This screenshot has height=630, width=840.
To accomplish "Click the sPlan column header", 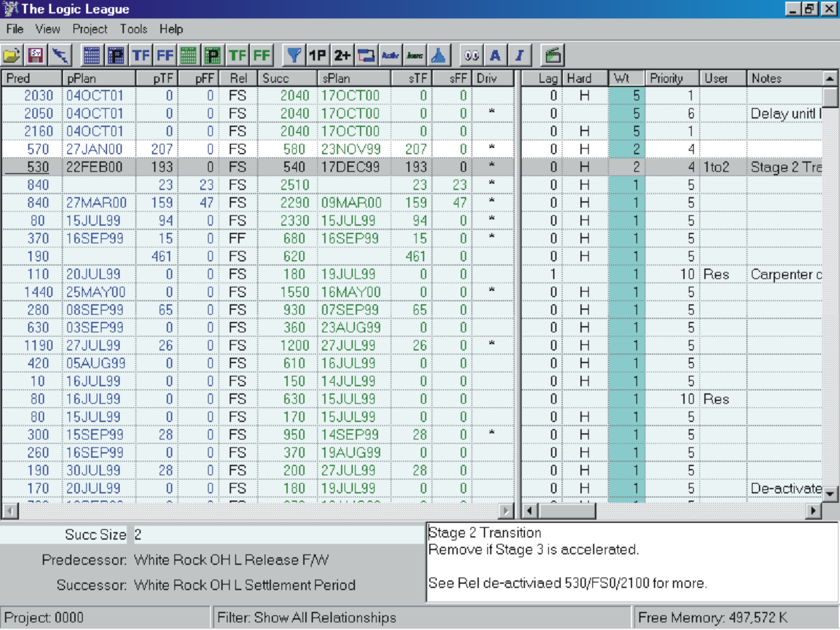I will click(x=354, y=78).
